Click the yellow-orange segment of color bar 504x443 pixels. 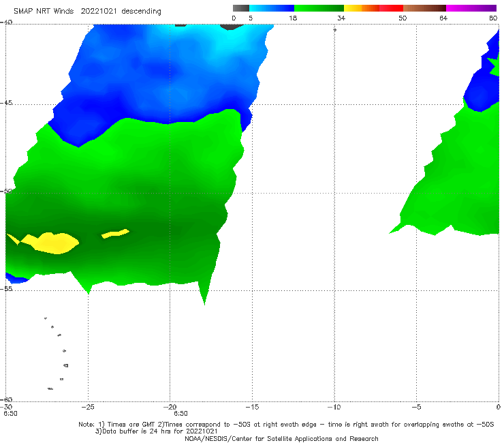tap(361, 8)
